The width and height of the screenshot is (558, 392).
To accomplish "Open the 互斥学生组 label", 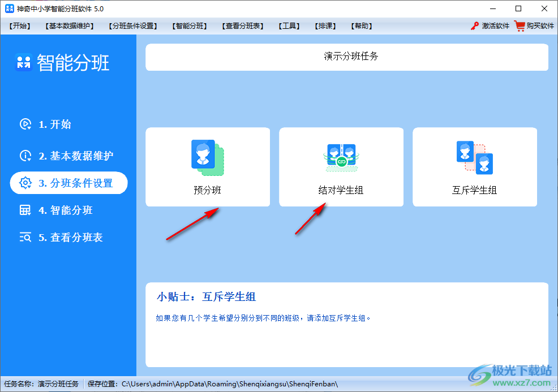I will click(475, 190).
